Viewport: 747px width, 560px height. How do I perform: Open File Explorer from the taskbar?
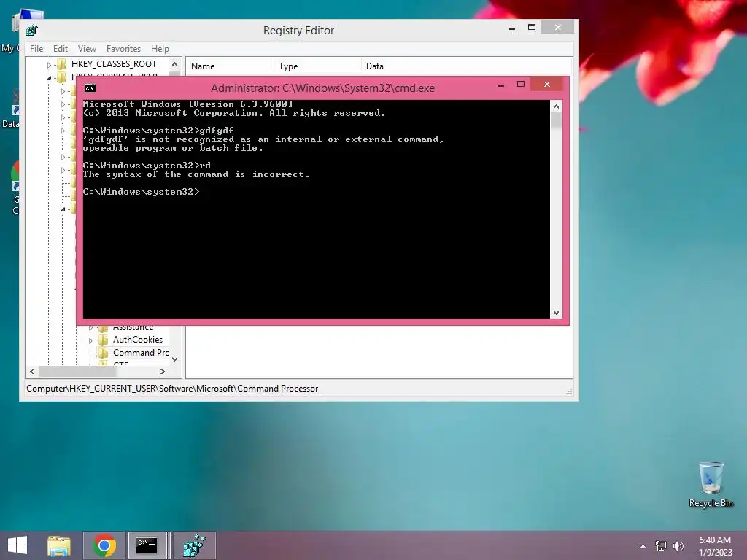(59, 545)
